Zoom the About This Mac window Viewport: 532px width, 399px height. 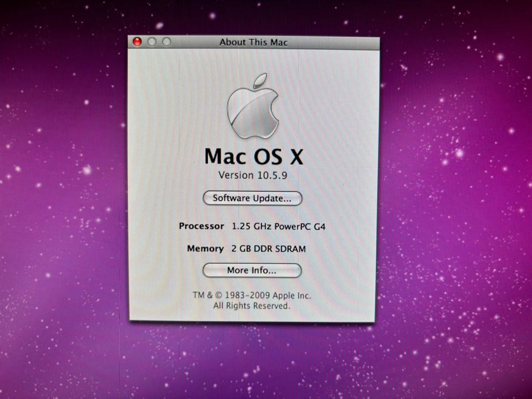167,42
